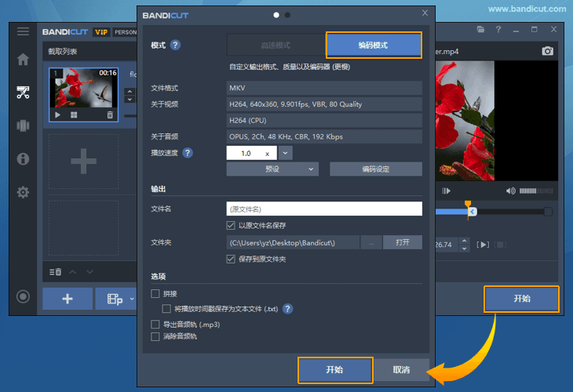
Task: Enable remove audio track checkbox
Action: (x=155, y=336)
